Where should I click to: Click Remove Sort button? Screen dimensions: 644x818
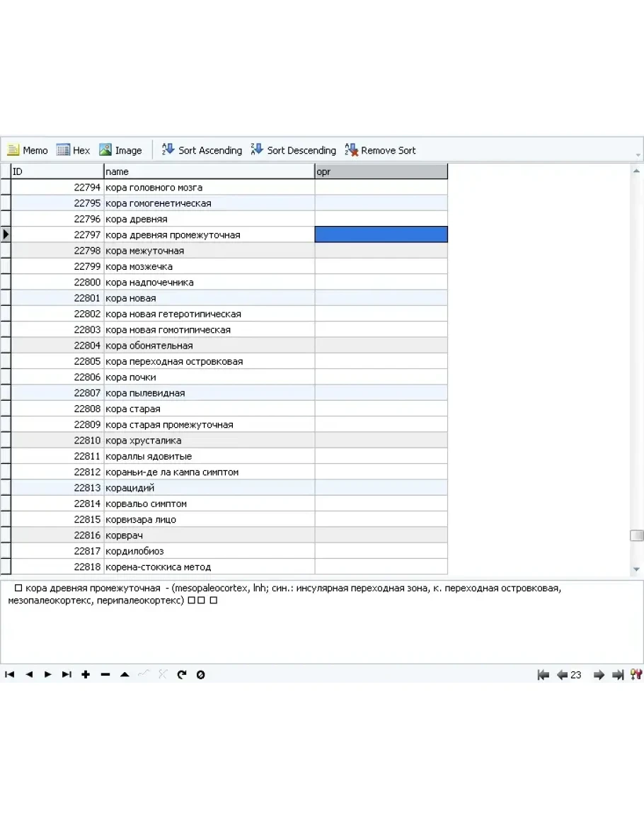[x=380, y=150]
